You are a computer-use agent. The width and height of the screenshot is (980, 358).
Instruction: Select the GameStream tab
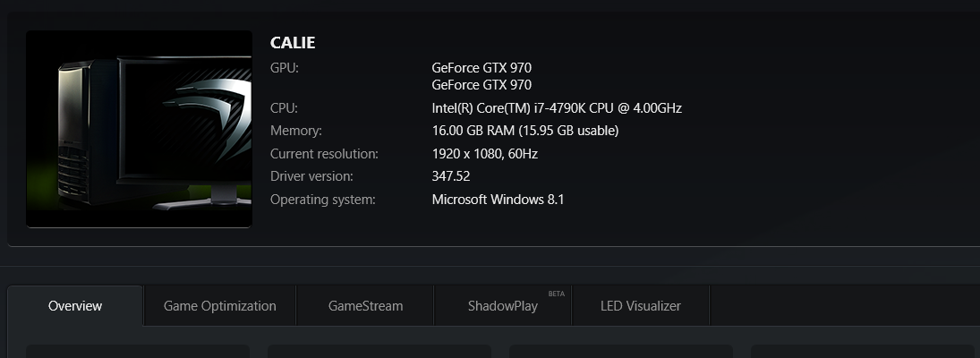coord(365,306)
